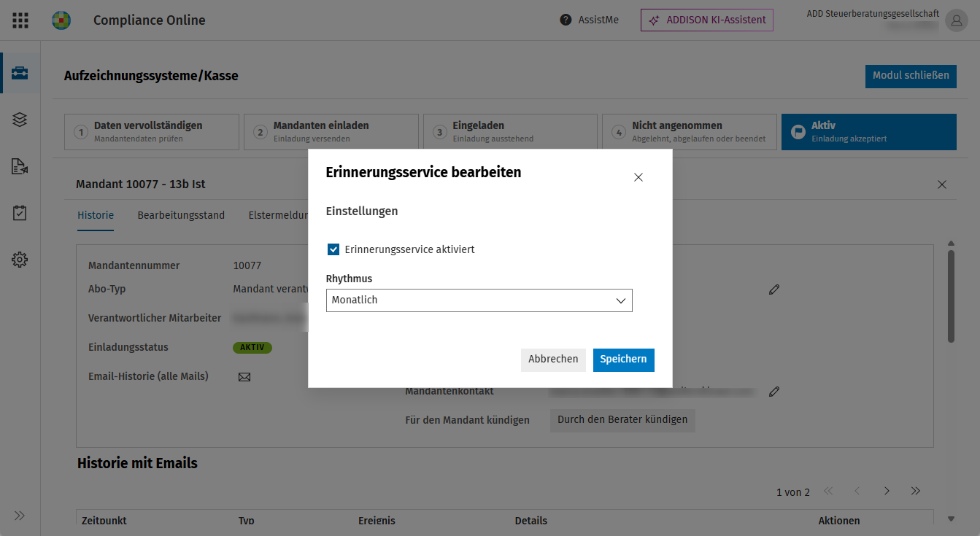Click the AKTIV status badge
Screen dimensions: 980x536
click(x=252, y=348)
